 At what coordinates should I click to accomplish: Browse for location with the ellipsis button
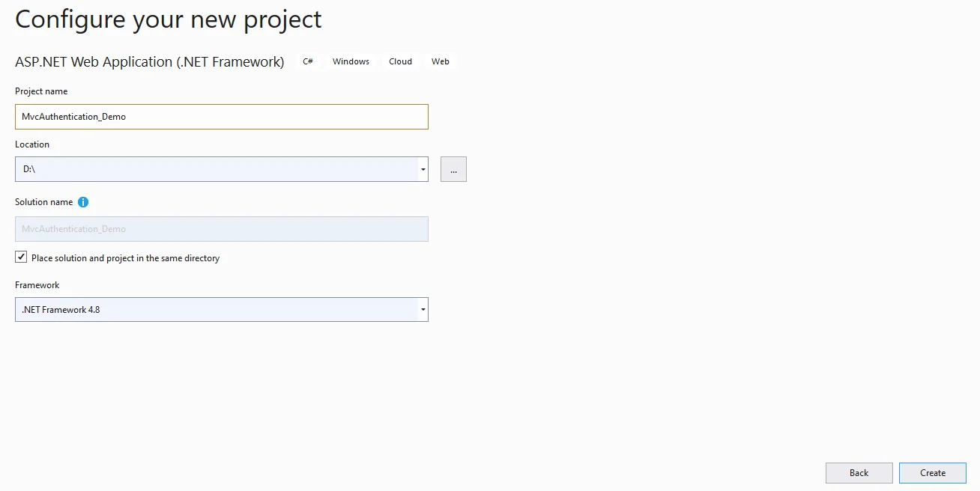coord(453,169)
